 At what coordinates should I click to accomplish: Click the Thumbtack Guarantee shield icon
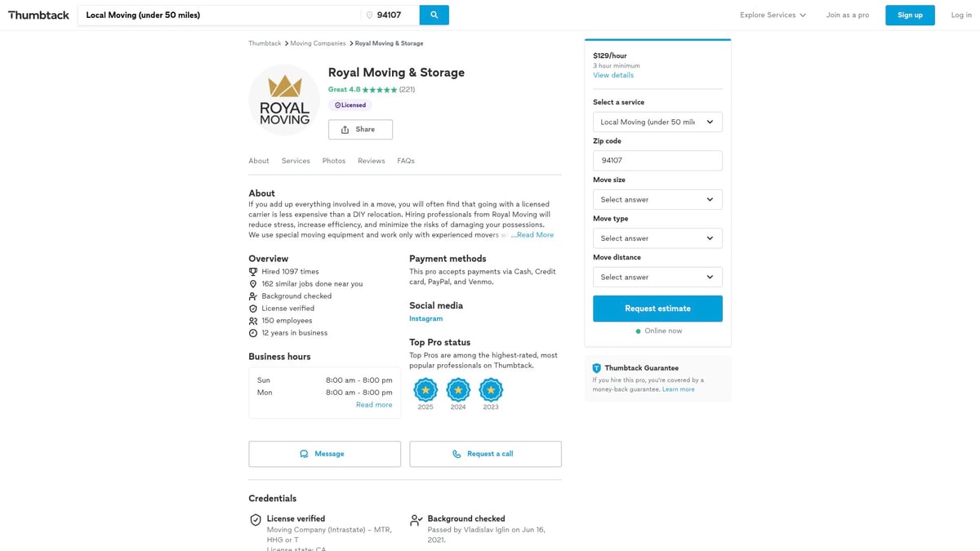pos(597,368)
